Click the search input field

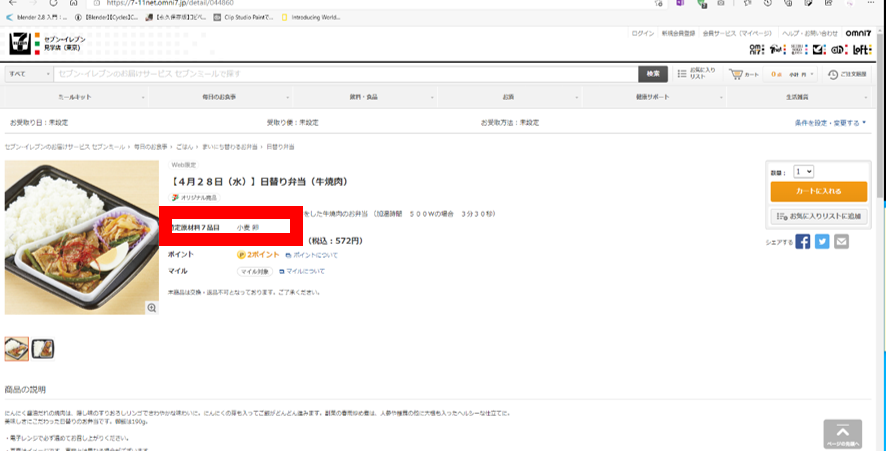pyautogui.click(x=346, y=74)
